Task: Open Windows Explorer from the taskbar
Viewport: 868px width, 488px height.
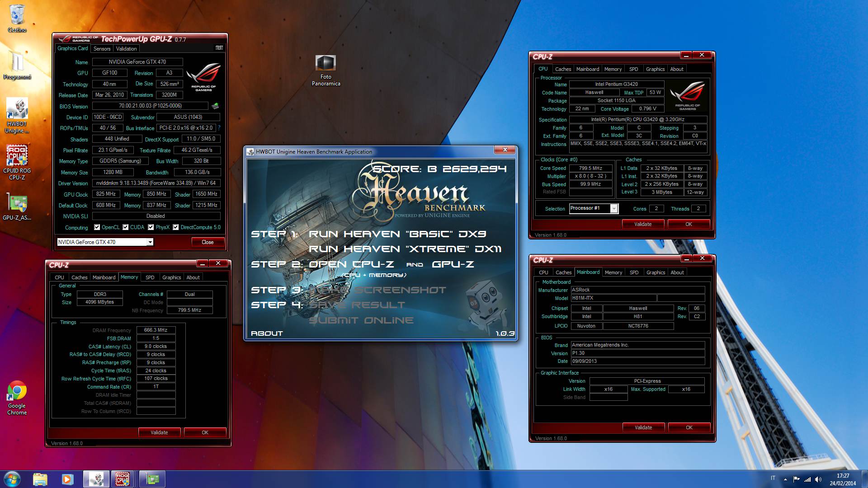Action: click(x=40, y=479)
